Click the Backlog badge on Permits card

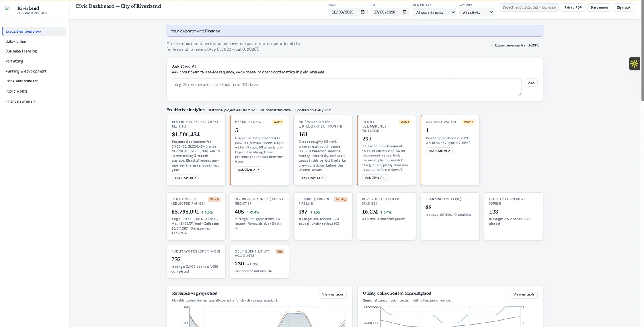tap(341, 199)
